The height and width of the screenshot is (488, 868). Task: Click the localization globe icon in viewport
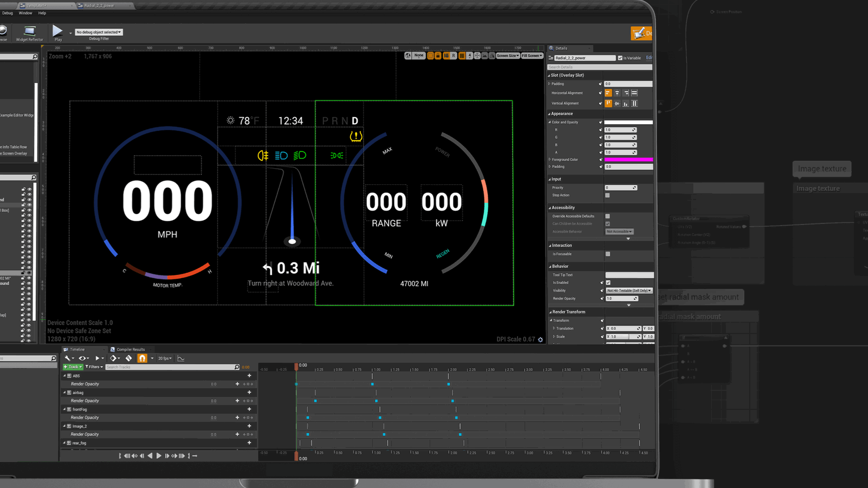click(408, 56)
